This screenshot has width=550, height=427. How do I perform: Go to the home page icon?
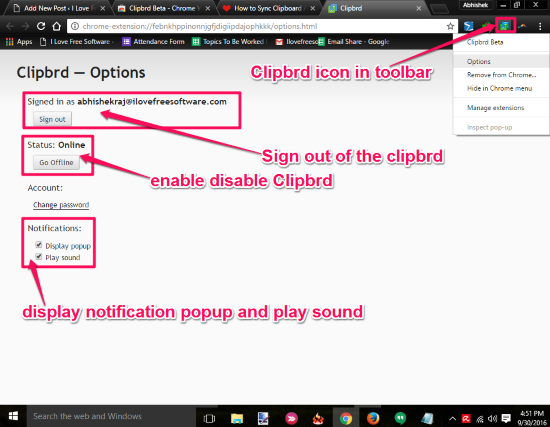coord(56,26)
